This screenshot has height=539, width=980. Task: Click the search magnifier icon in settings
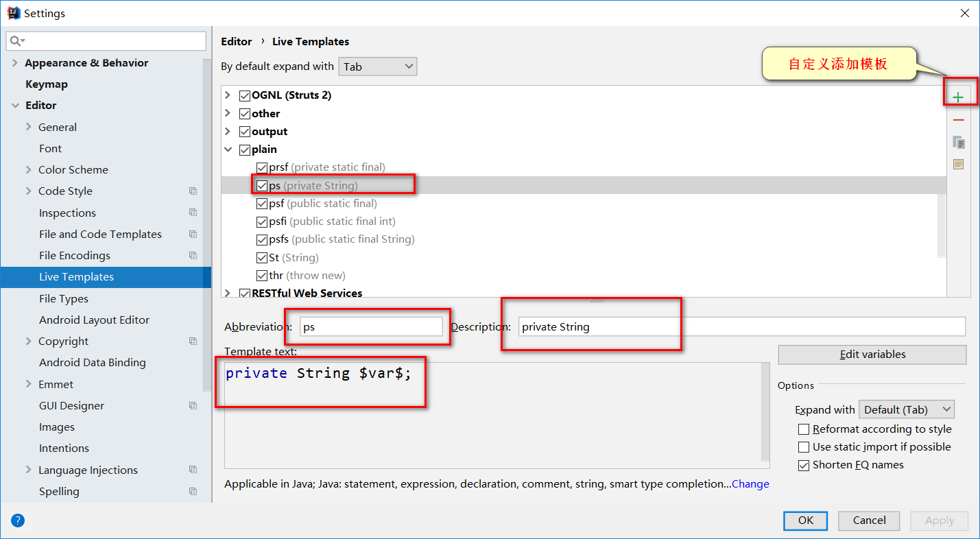(16, 41)
